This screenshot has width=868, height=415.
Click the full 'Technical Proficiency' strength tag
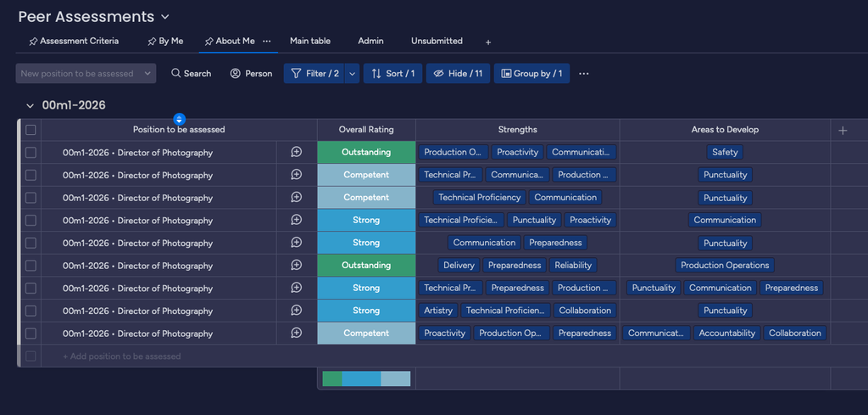tap(480, 197)
